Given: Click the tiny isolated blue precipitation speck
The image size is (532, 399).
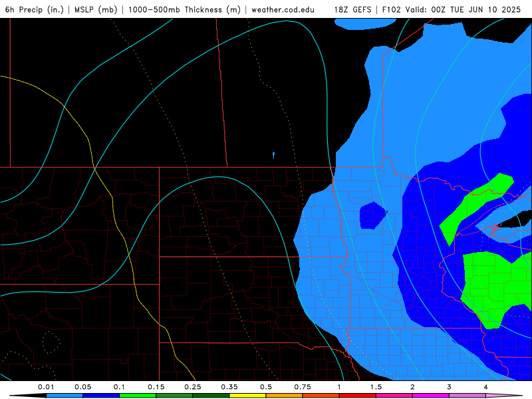Looking at the screenshot, I should tap(273, 156).
